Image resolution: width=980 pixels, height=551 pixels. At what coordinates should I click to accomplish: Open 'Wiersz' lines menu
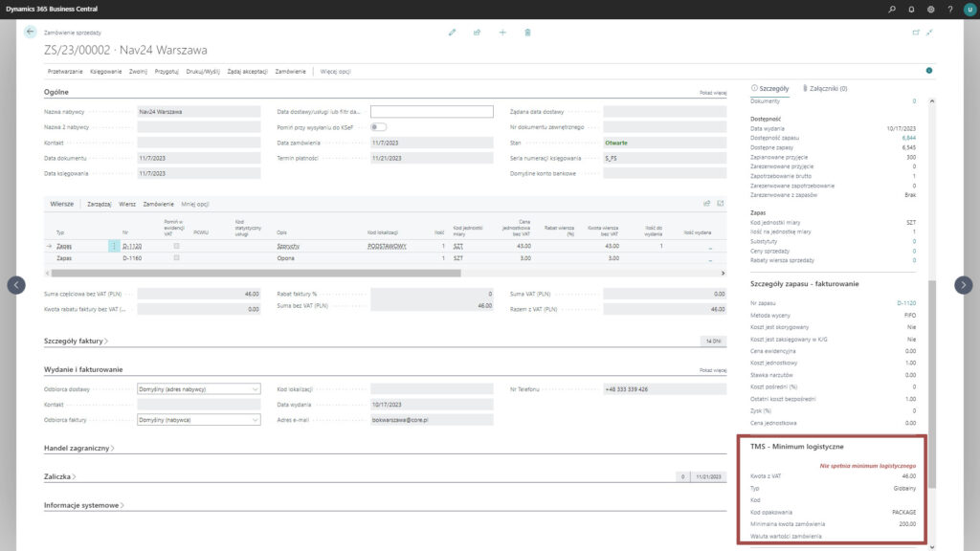pyautogui.click(x=127, y=205)
